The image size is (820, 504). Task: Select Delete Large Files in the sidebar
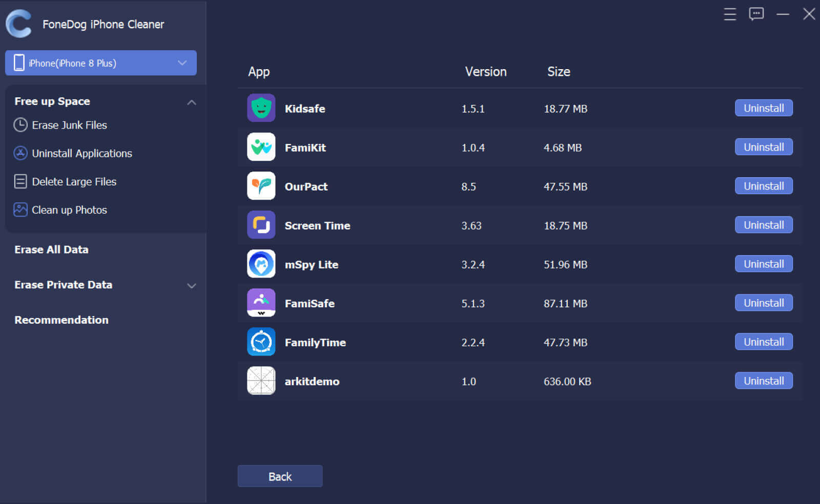point(74,181)
